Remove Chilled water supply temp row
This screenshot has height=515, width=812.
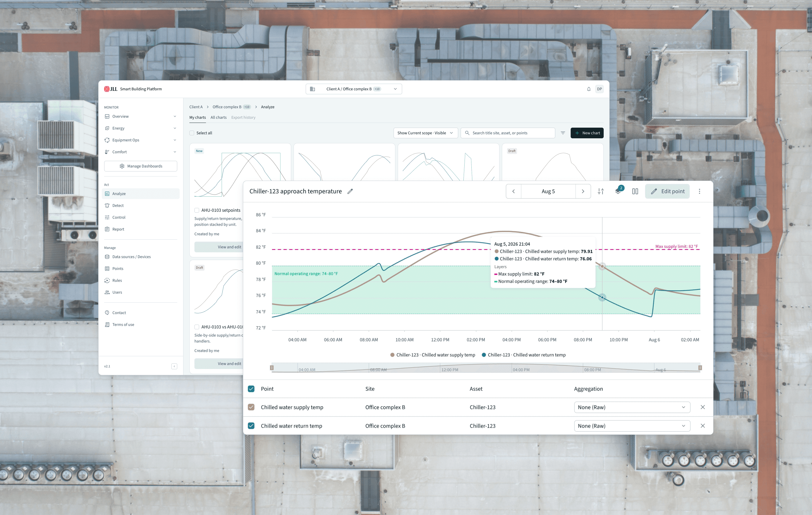coord(703,407)
